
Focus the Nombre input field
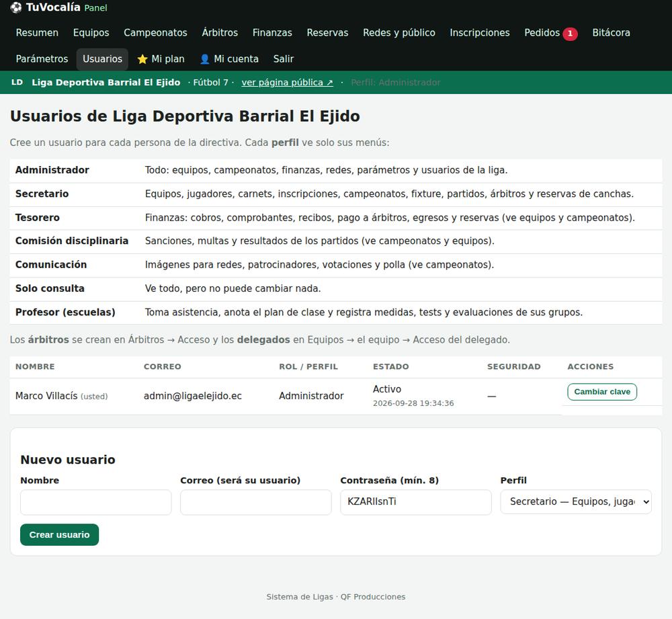pos(96,502)
